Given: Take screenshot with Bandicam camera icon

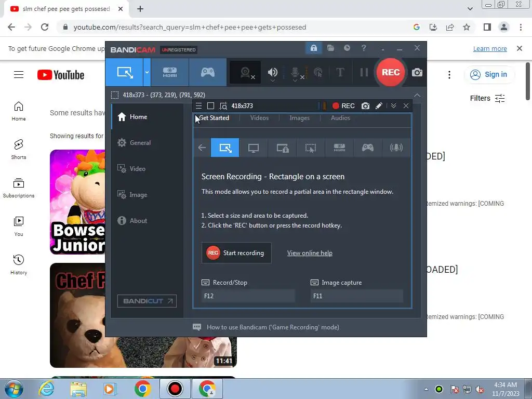Looking at the screenshot, I should [417, 72].
